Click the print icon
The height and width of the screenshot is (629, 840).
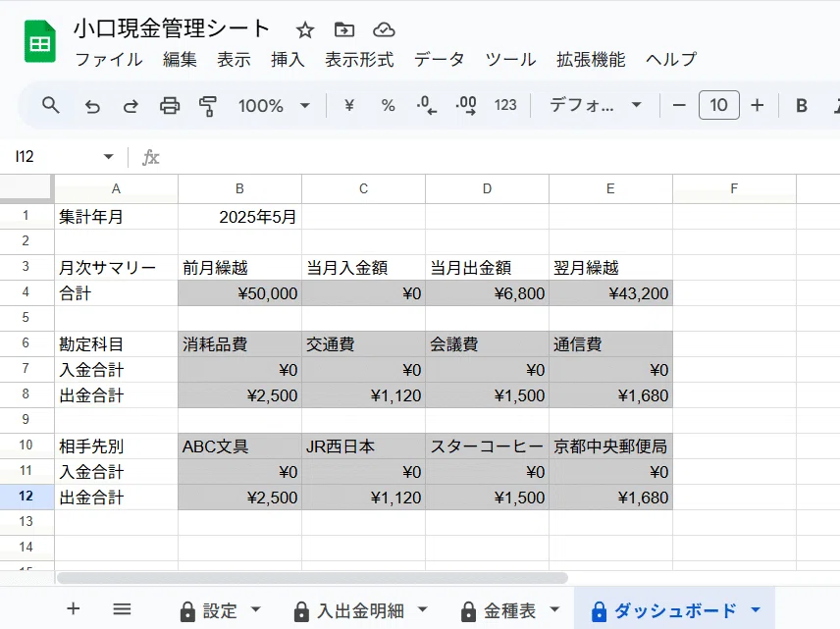(x=170, y=105)
